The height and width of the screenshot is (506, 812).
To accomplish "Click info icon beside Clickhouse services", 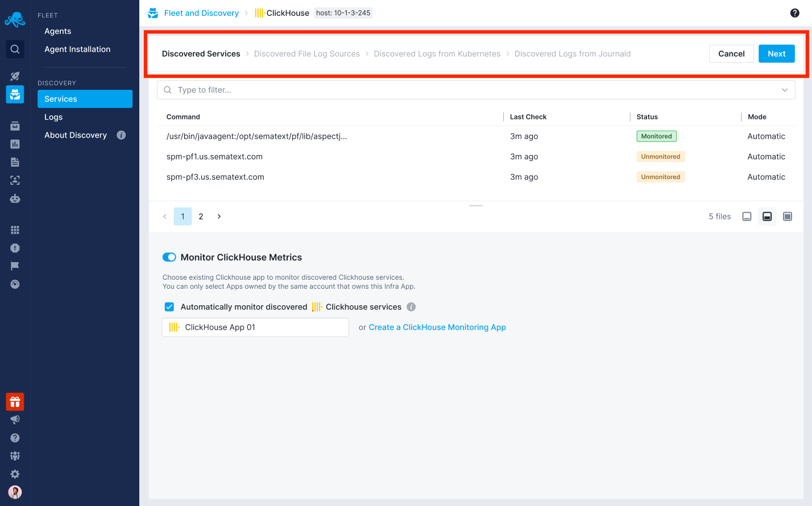I will tap(411, 307).
